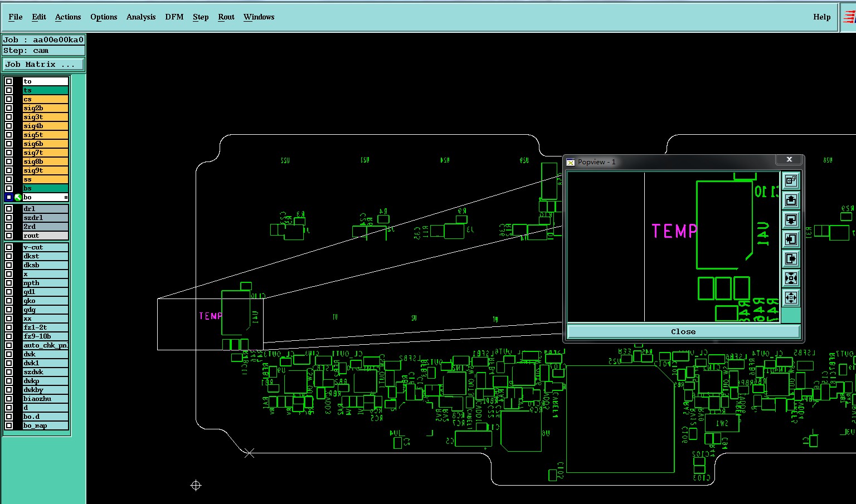Select the npth layer name
This screenshot has height=504, width=856.
click(x=45, y=283)
